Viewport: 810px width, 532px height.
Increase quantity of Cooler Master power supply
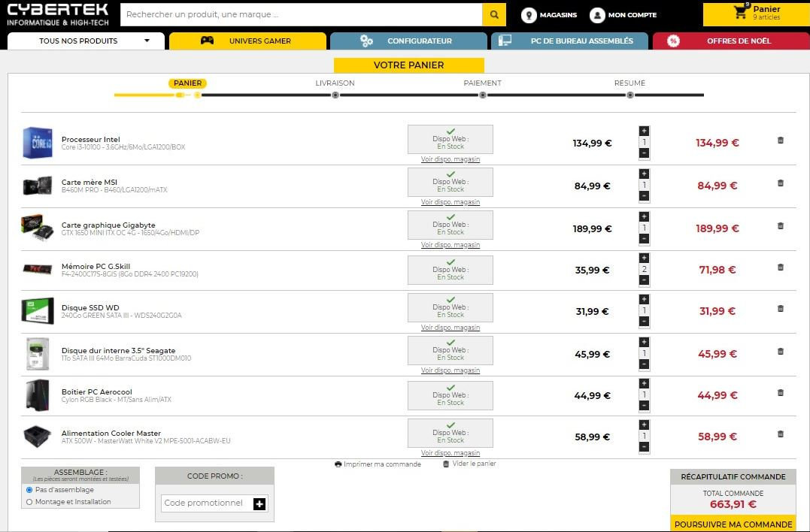coord(644,425)
